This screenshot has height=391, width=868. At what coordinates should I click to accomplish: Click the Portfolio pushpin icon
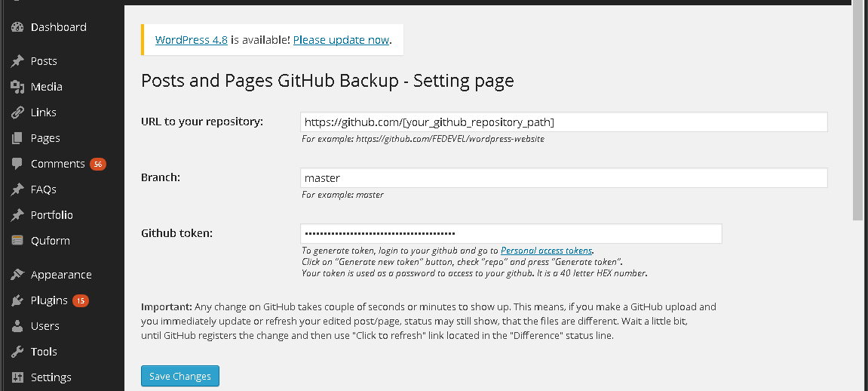[17, 215]
